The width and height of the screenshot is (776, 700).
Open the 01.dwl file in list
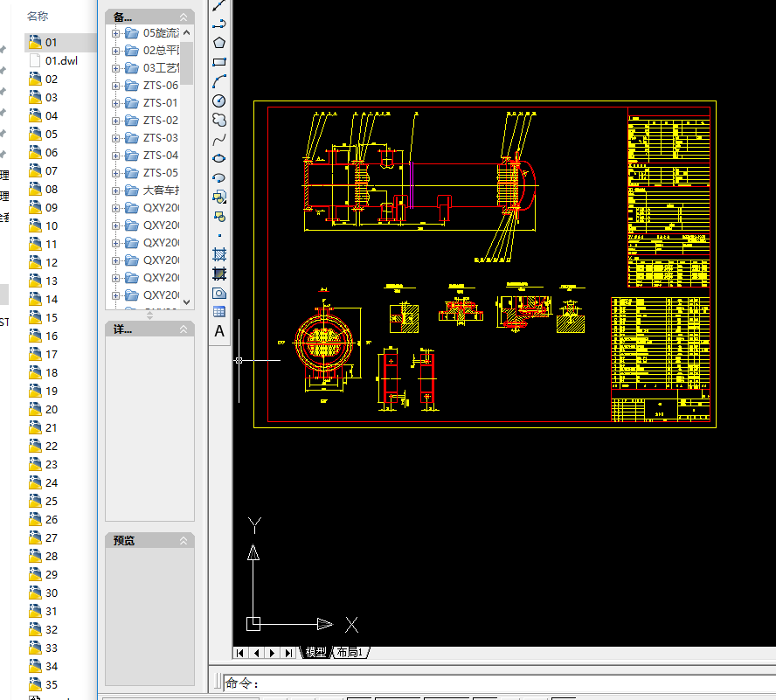tap(61, 60)
